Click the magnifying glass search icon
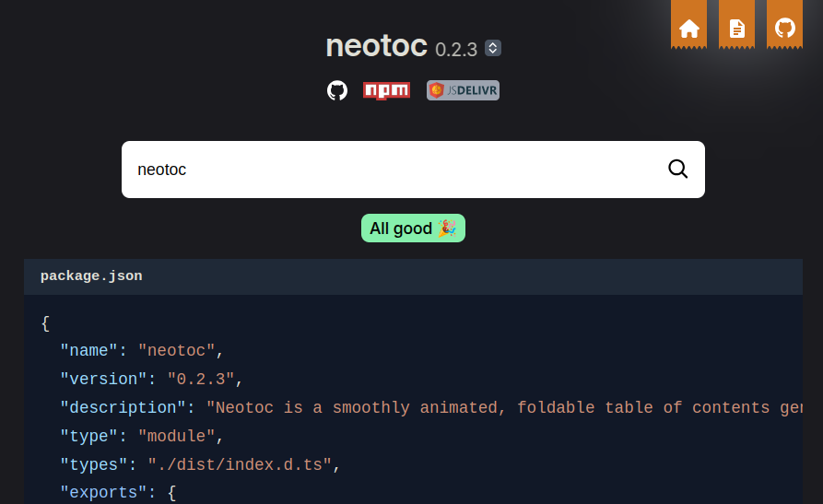 (x=677, y=169)
